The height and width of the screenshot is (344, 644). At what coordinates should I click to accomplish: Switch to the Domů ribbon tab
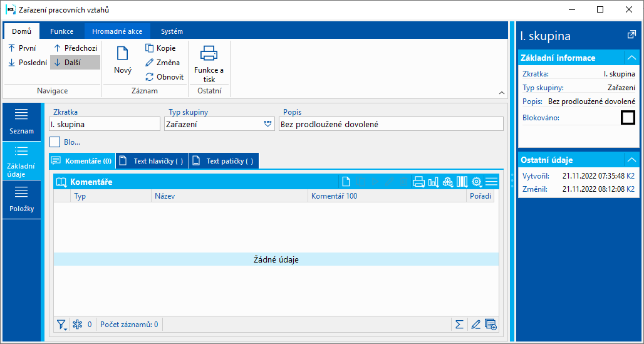[x=22, y=31]
